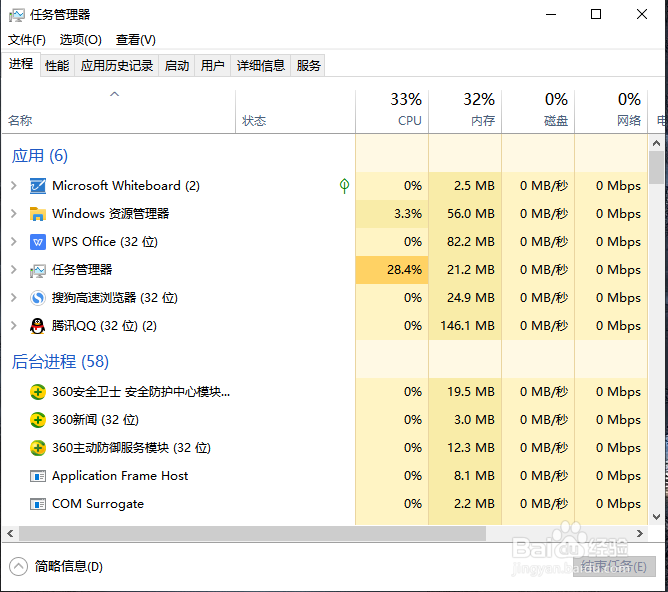Click the 简略信息 collapse circle icon

18,566
